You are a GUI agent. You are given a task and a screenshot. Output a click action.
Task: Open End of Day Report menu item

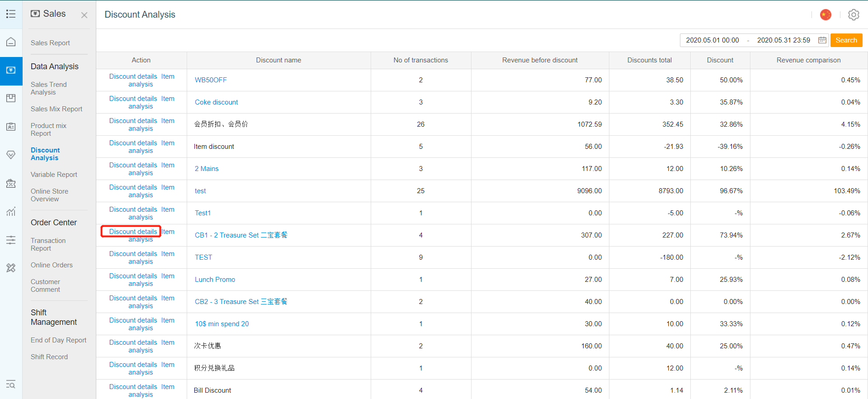(58, 340)
